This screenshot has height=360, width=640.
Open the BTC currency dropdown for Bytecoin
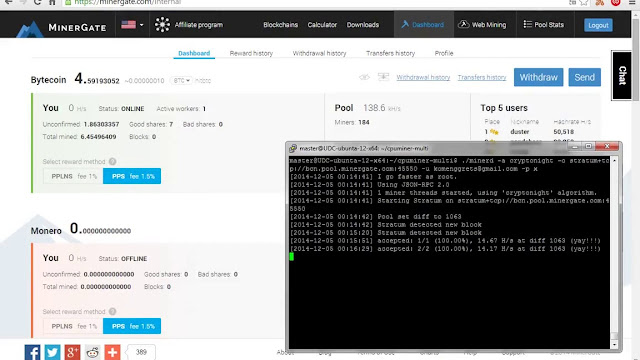click(x=181, y=80)
